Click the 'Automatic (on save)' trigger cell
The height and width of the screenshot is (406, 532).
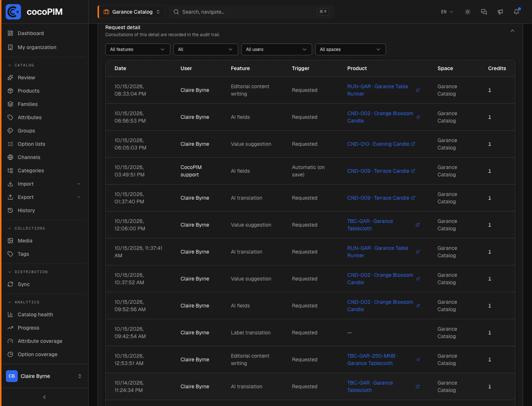308,171
